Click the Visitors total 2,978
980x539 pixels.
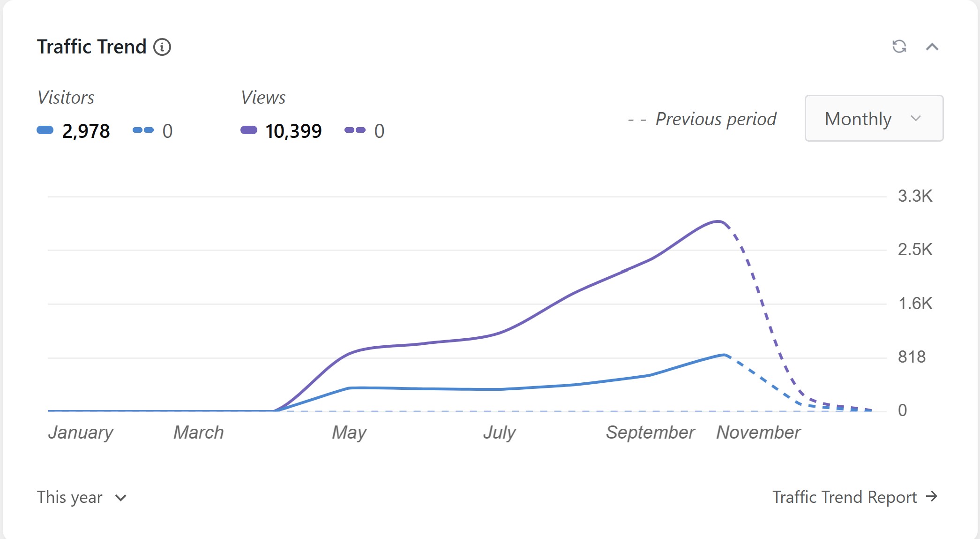(86, 131)
